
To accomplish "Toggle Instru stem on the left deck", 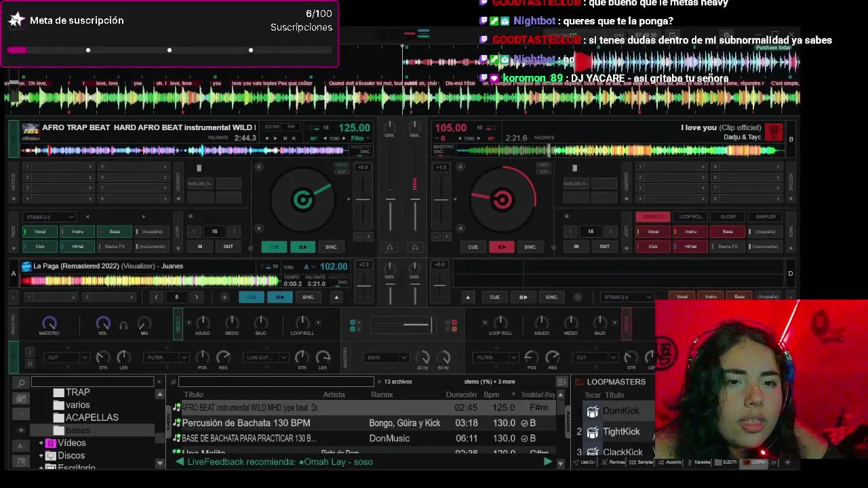I will click(x=78, y=232).
